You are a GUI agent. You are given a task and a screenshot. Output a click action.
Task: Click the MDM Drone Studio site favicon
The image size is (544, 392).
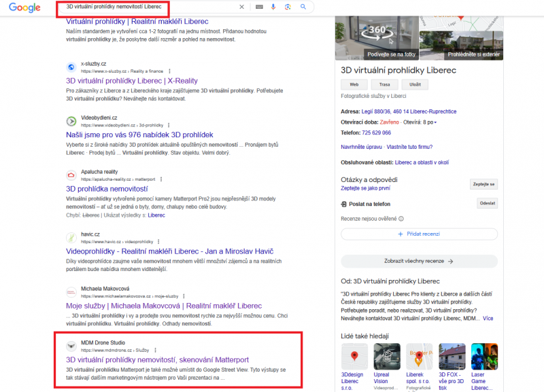(x=71, y=346)
